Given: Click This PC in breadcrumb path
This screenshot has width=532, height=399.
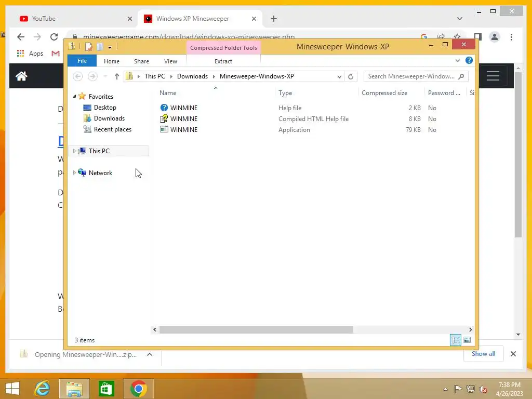Looking at the screenshot, I should pos(155,76).
